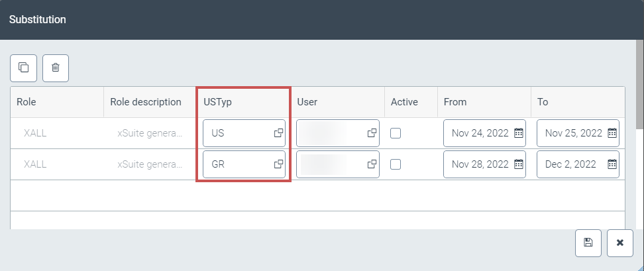The width and height of the screenshot is (644, 271).
Task: Click the copy row icon button
Action: click(x=23, y=68)
